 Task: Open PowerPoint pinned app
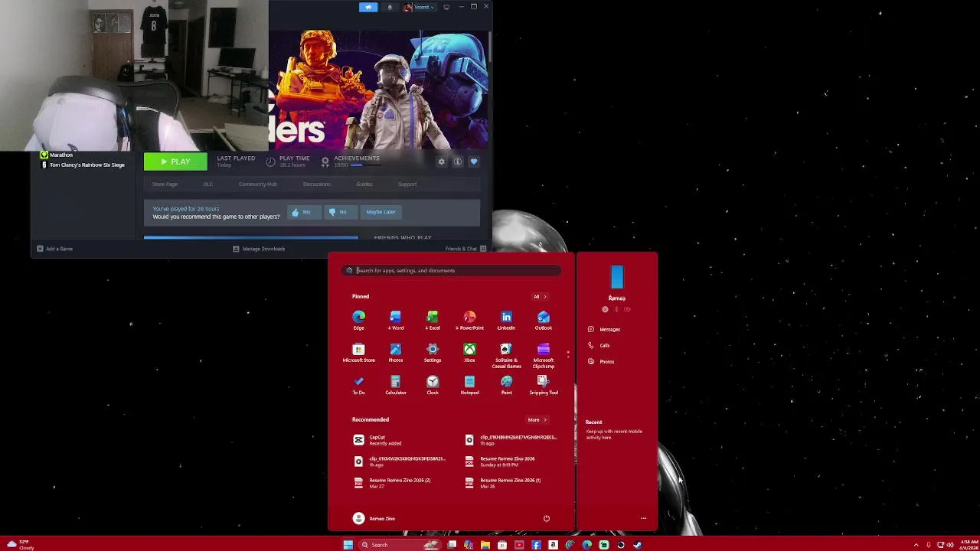click(469, 320)
